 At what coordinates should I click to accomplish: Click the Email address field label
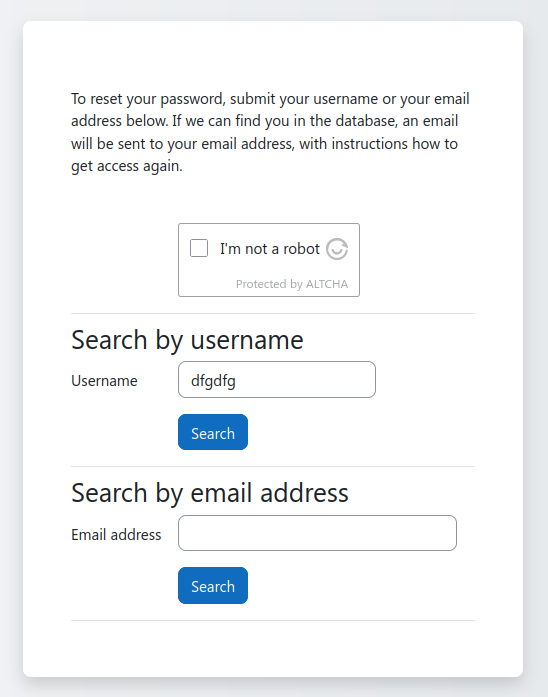click(x=116, y=534)
